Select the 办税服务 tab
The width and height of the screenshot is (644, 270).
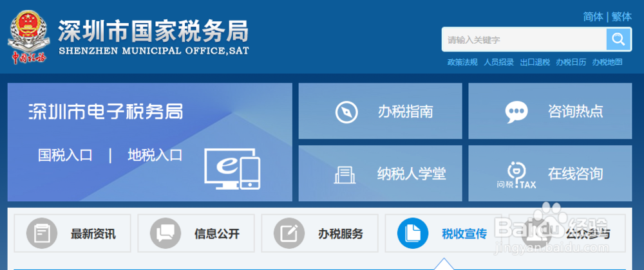tap(319, 233)
